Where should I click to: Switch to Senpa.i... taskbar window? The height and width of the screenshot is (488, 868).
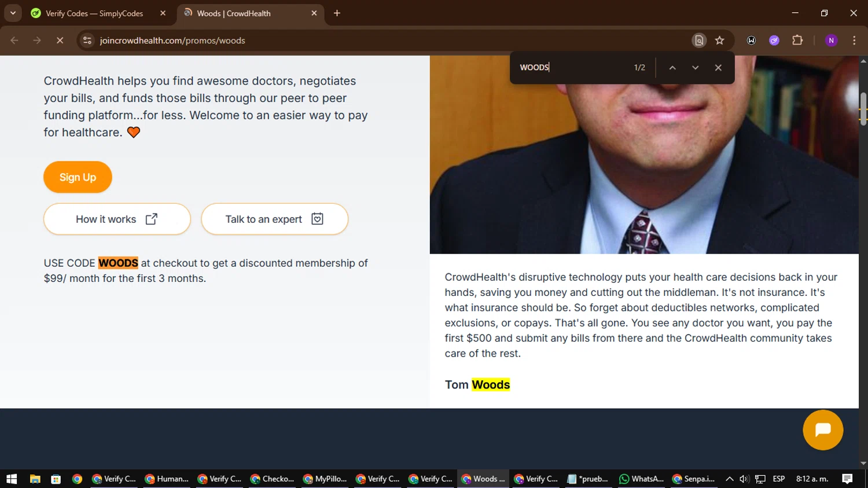tap(693, 479)
